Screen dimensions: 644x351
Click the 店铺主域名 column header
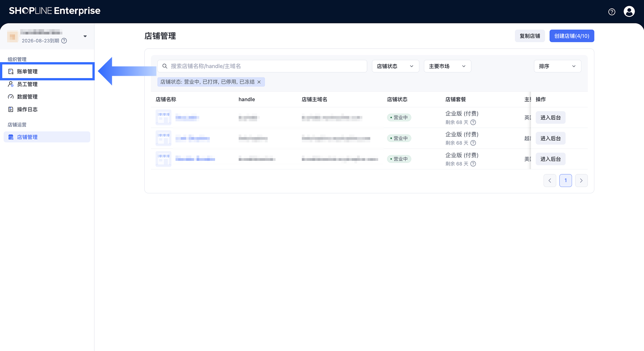coord(314,99)
